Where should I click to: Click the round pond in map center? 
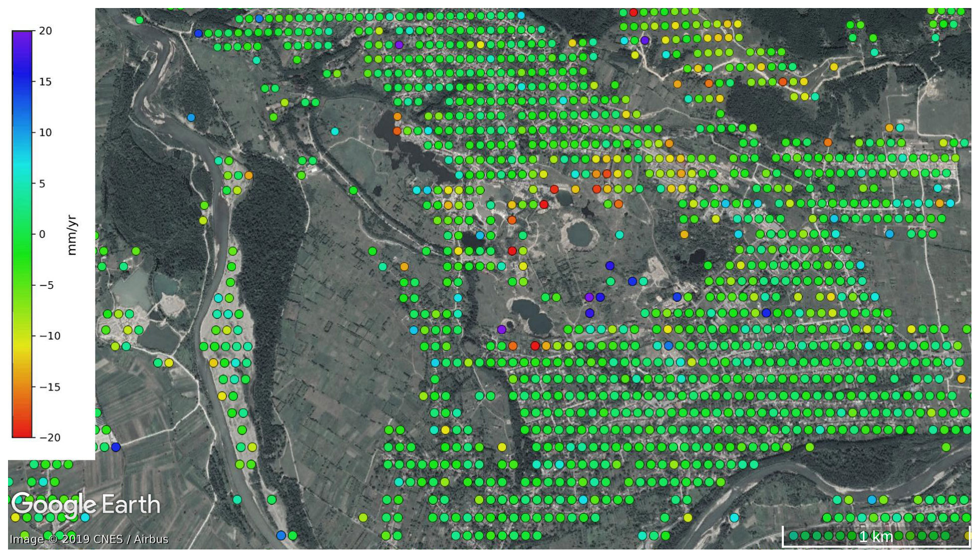[x=579, y=234]
